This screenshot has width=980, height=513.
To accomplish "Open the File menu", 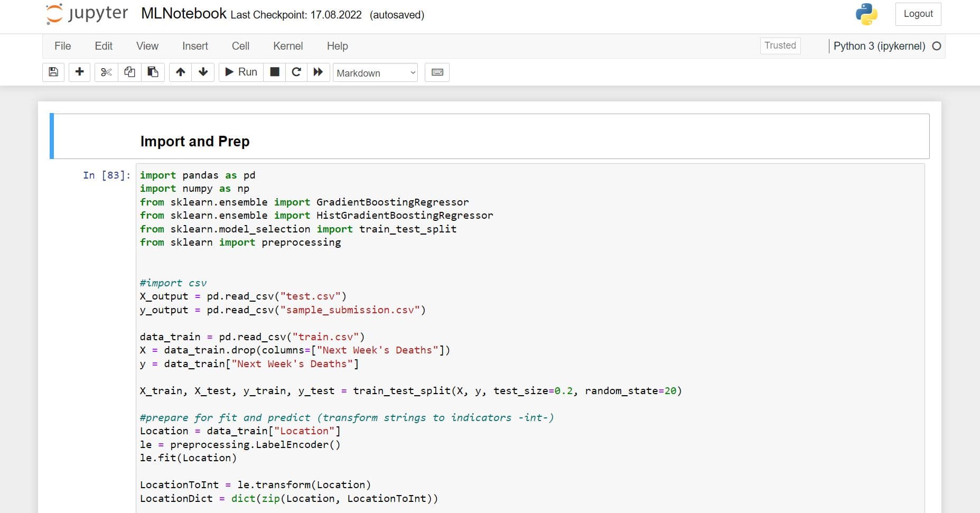I will click(x=62, y=46).
